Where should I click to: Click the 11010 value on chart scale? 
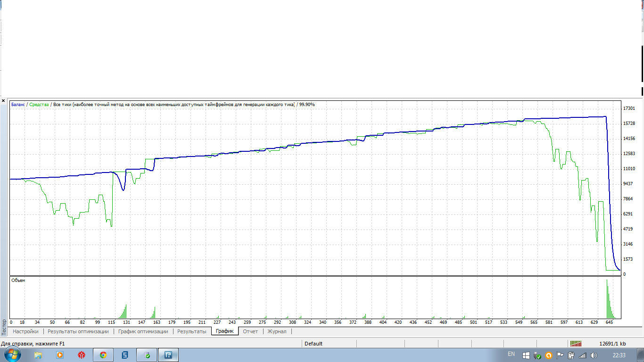click(629, 169)
